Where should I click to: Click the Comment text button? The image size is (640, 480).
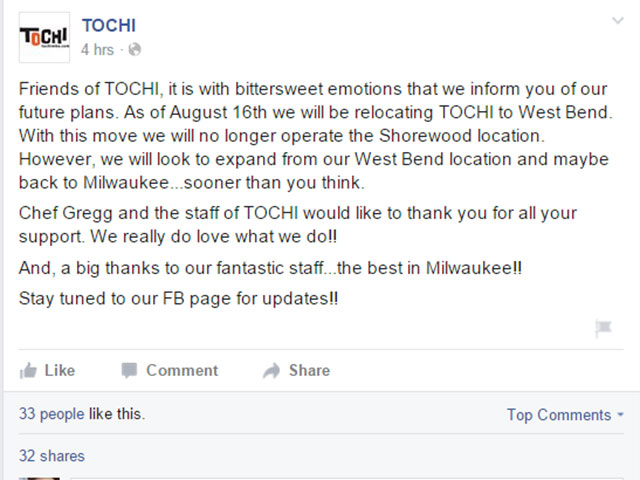pos(182,371)
